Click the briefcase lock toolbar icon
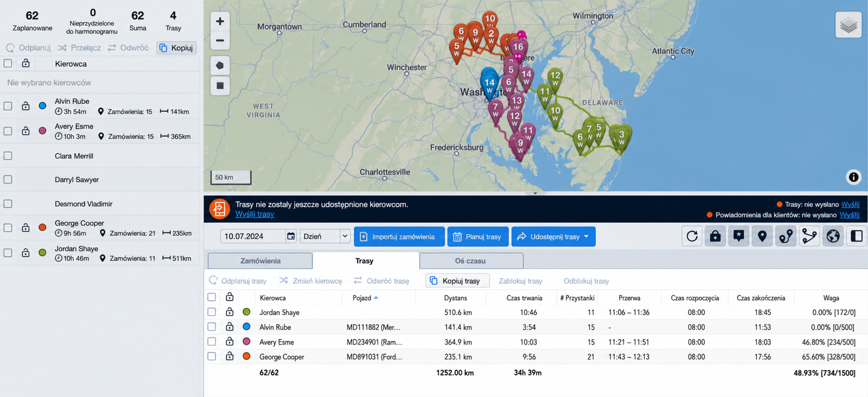This screenshot has height=397, width=868. (716, 236)
